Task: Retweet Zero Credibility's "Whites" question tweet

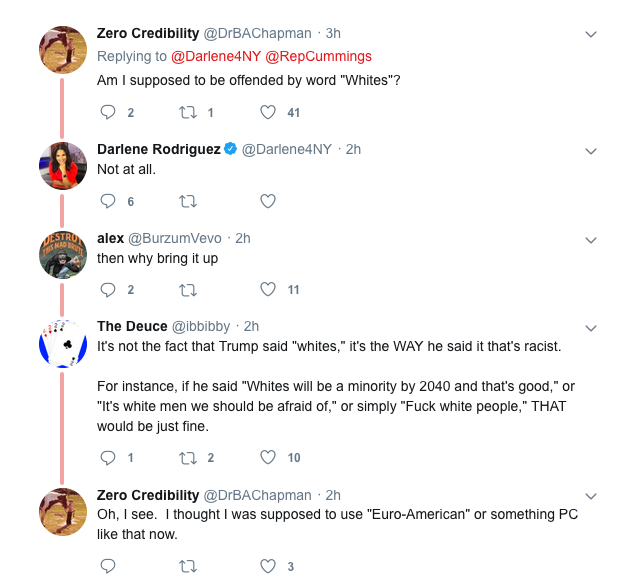Action: coord(187,113)
